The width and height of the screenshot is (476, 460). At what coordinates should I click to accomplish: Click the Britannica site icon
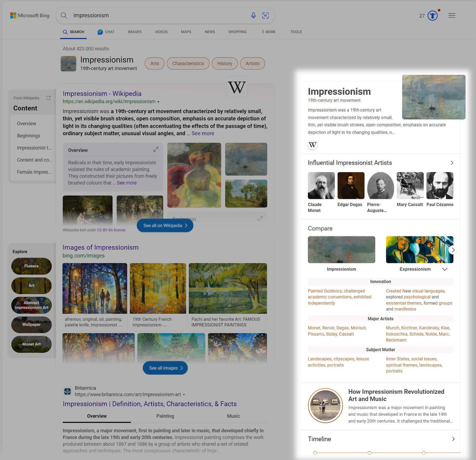tap(68, 391)
